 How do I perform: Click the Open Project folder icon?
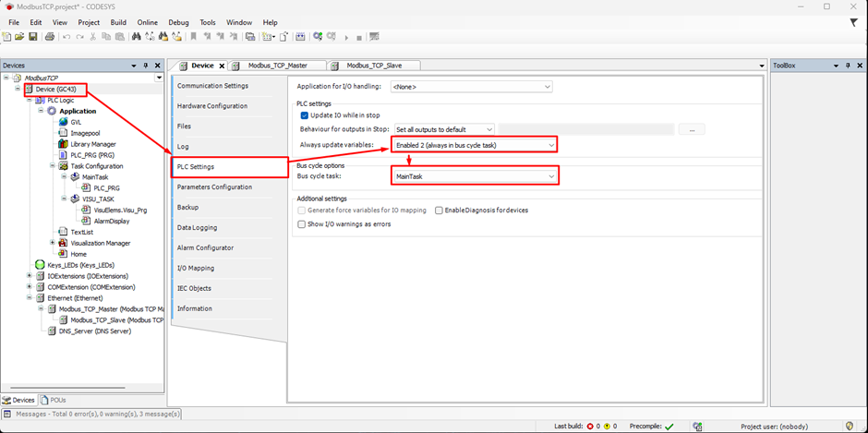(19, 37)
